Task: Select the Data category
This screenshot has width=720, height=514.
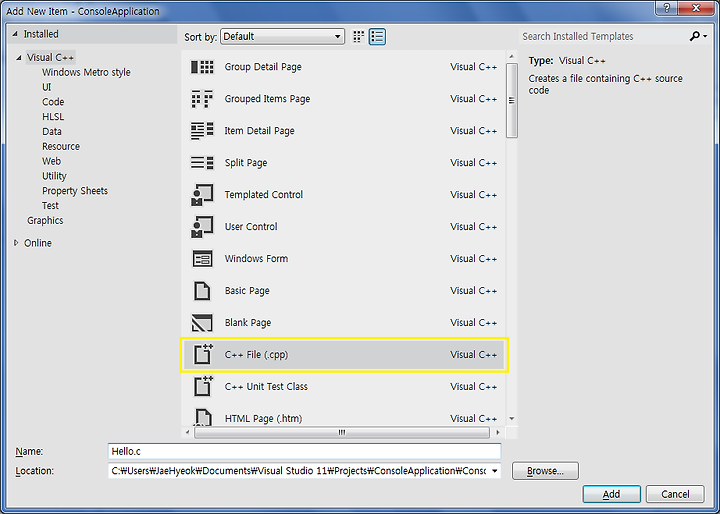Action: tap(52, 131)
